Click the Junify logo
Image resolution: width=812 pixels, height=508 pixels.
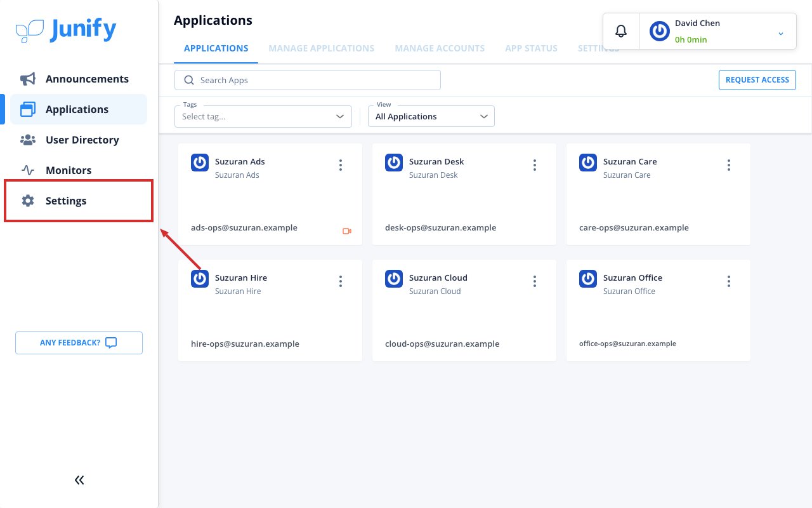66,30
